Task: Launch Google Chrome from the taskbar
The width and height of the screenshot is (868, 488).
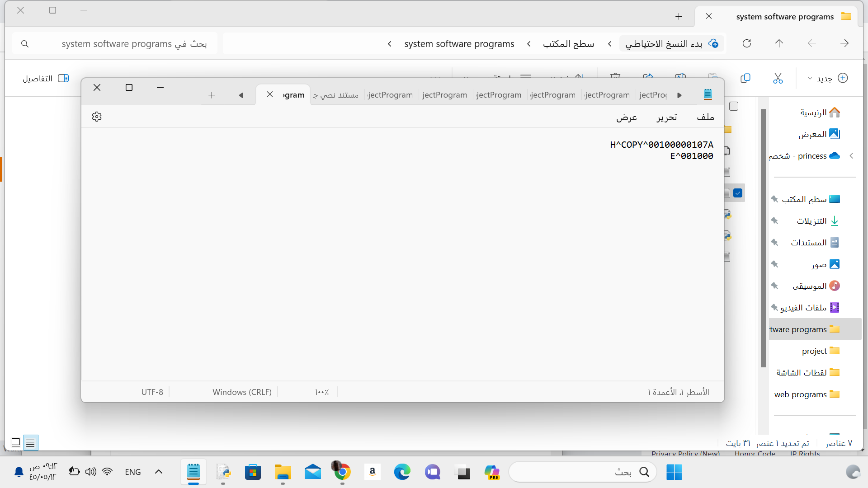Action: point(342,472)
